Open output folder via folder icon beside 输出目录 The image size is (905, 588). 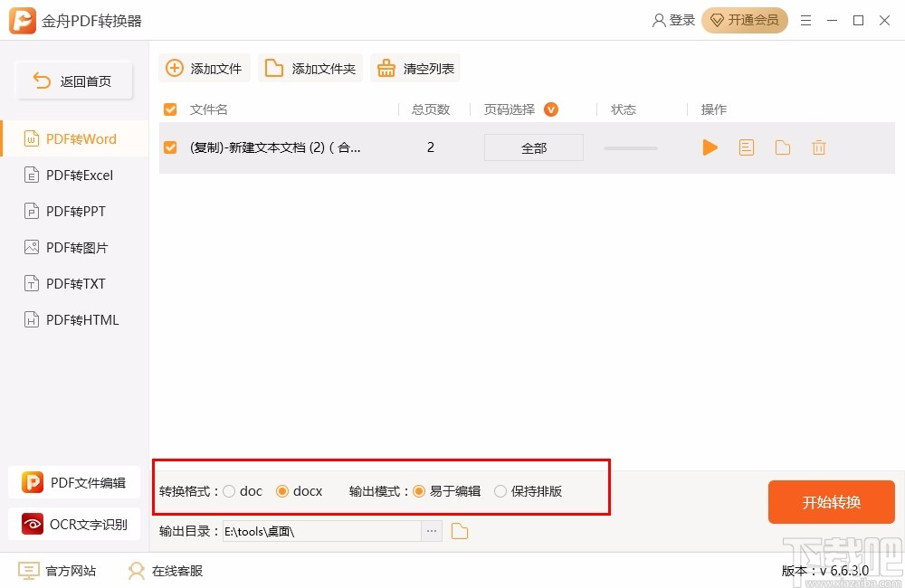point(459,531)
